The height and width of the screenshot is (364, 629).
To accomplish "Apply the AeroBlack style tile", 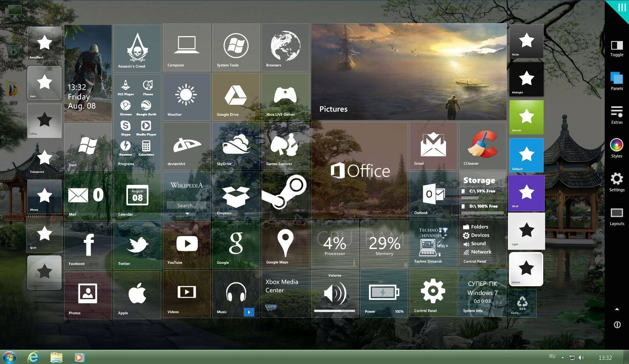I will pos(44,44).
